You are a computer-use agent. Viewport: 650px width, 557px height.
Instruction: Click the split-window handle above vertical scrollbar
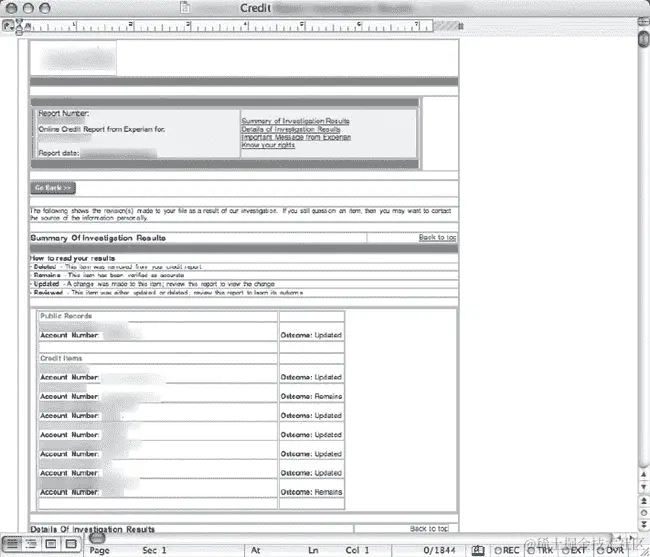point(643,22)
